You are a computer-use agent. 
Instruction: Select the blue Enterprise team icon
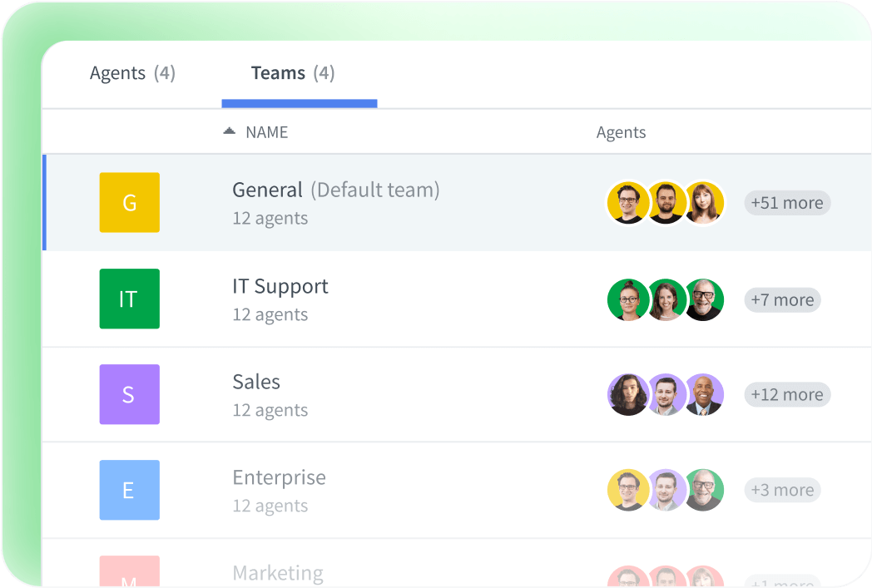[129, 490]
